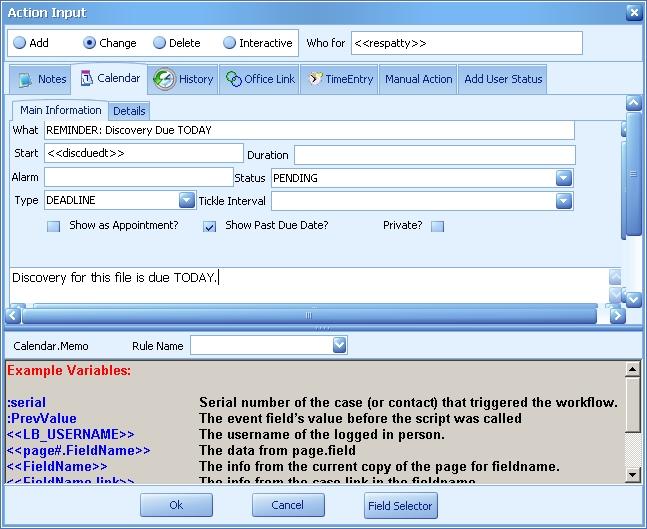647x529 pixels.
Task: Open the Rule Name dropdown
Action: (339, 345)
